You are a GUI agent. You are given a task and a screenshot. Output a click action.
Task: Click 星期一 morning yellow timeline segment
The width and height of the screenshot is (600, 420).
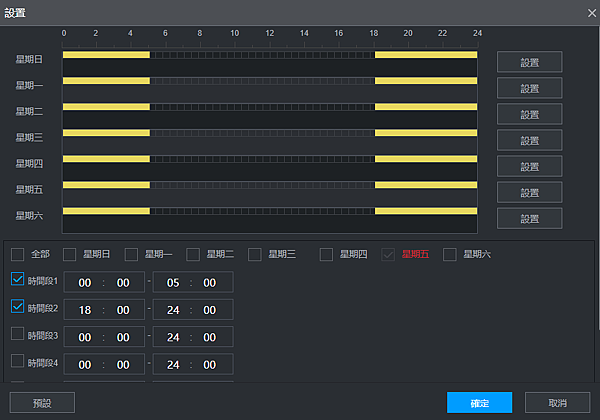(106, 81)
